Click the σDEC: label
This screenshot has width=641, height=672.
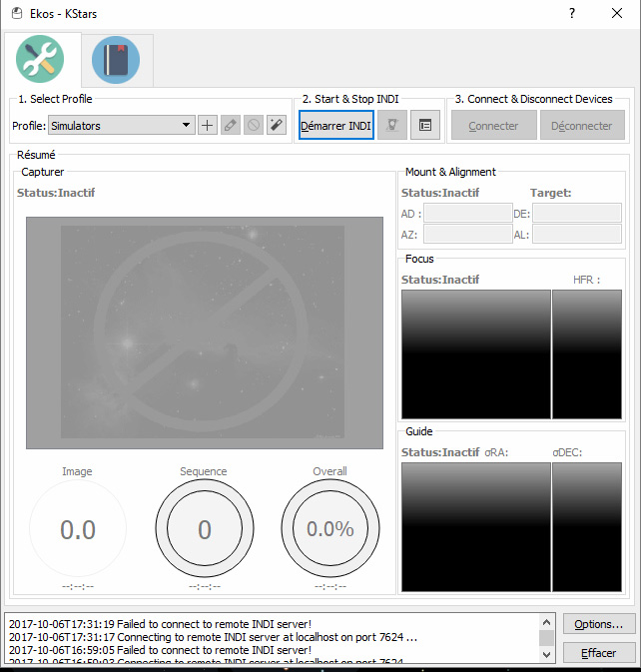click(567, 452)
